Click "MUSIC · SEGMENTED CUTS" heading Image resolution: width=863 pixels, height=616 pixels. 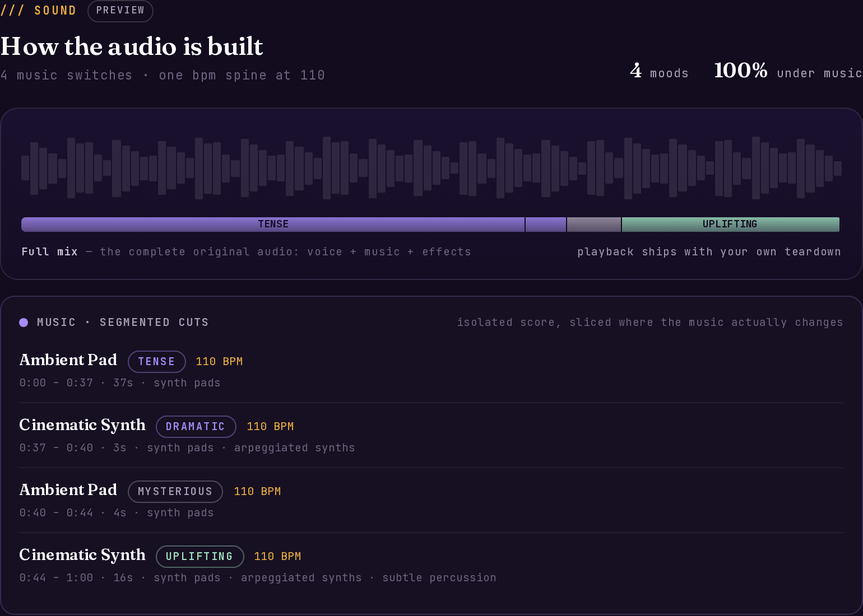pyautogui.click(x=123, y=323)
